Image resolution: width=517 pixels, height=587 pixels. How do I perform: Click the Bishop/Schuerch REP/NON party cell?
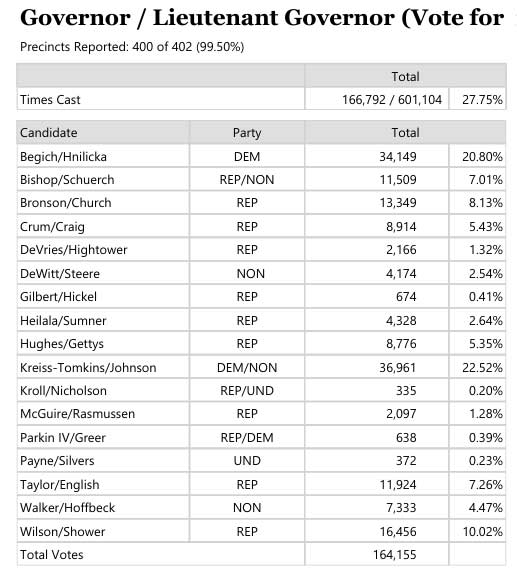point(247,180)
